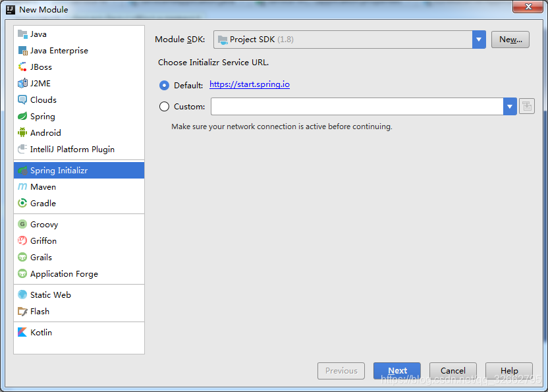Click the JBoss colorful icon
This screenshot has height=392, width=548.
(x=22, y=67)
